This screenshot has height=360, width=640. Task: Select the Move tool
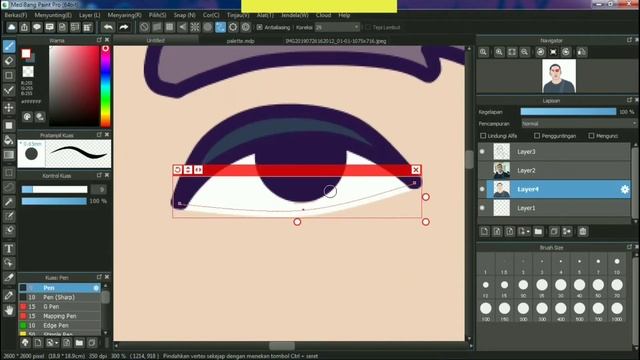(x=9, y=108)
